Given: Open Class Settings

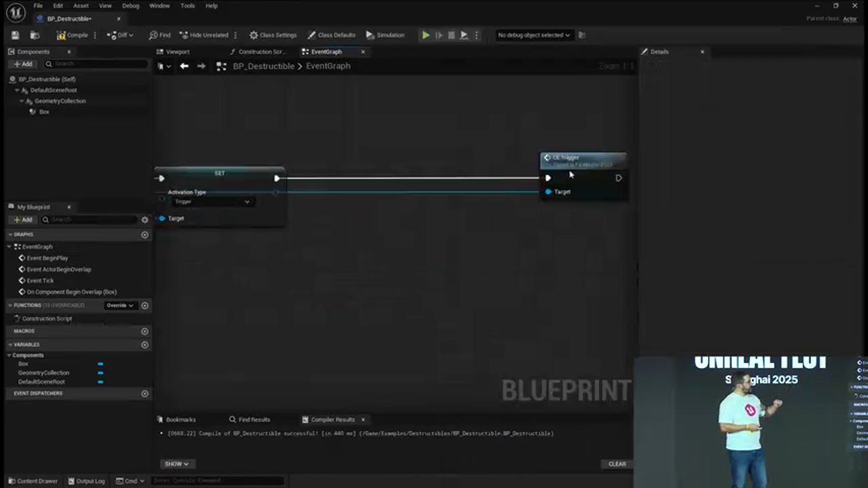Looking at the screenshot, I should click(x=273, y=35).
